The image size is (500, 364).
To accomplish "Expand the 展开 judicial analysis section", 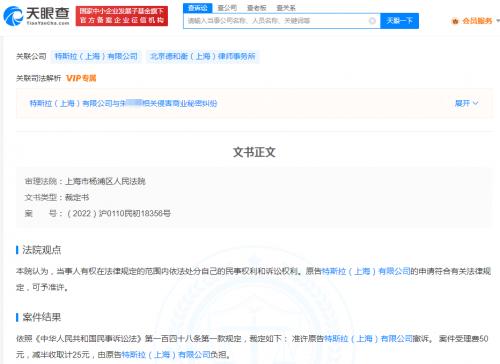I will (466, 103).
